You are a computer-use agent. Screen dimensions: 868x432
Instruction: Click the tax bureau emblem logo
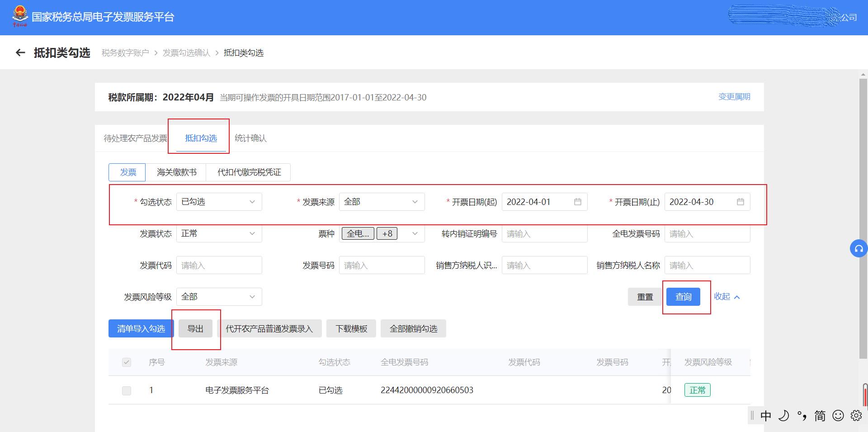(20, 16)
